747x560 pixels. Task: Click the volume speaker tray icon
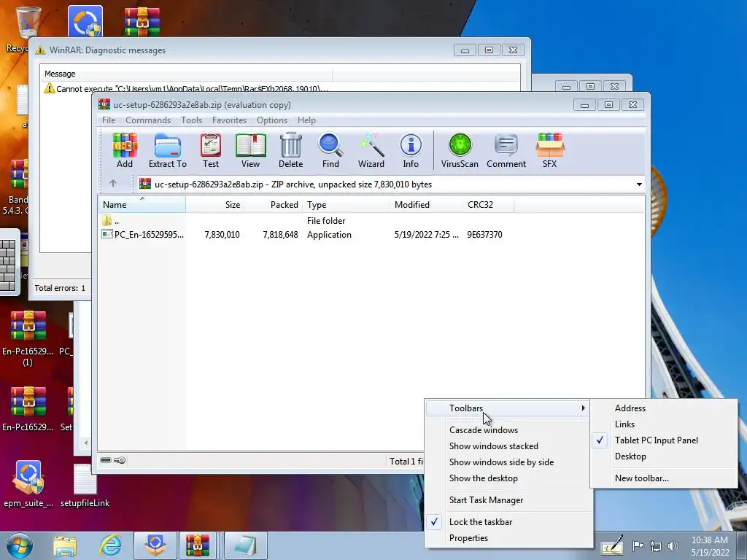(673, 545)
